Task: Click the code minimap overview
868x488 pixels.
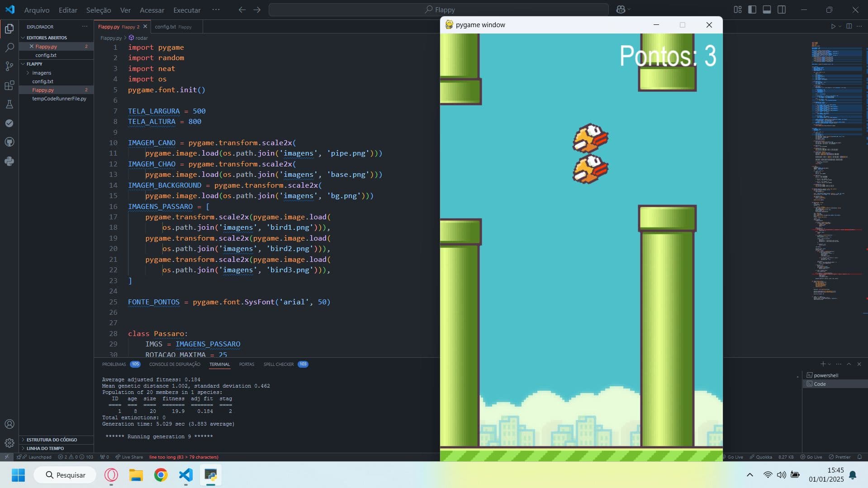Action: [837, 172]
